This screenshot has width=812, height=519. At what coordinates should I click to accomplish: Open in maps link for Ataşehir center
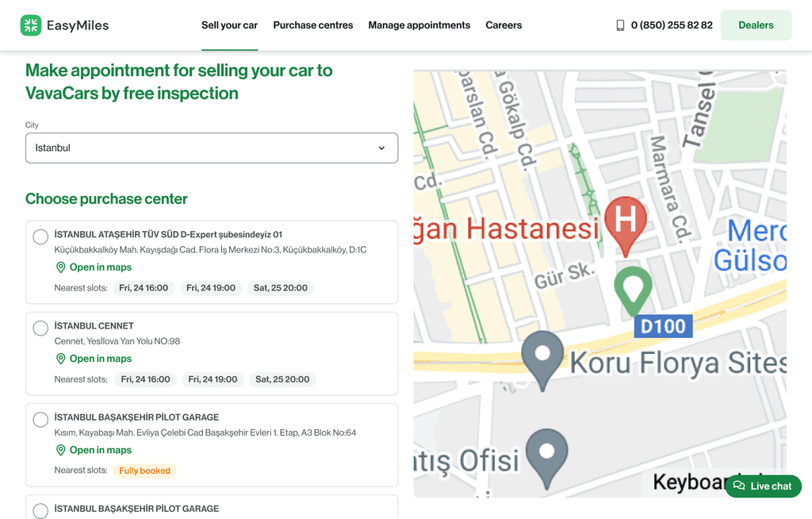(x=94, y=267)
